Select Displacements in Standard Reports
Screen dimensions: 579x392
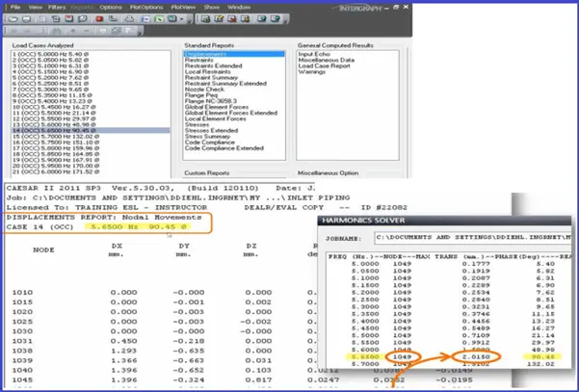(x=234, y=54)
